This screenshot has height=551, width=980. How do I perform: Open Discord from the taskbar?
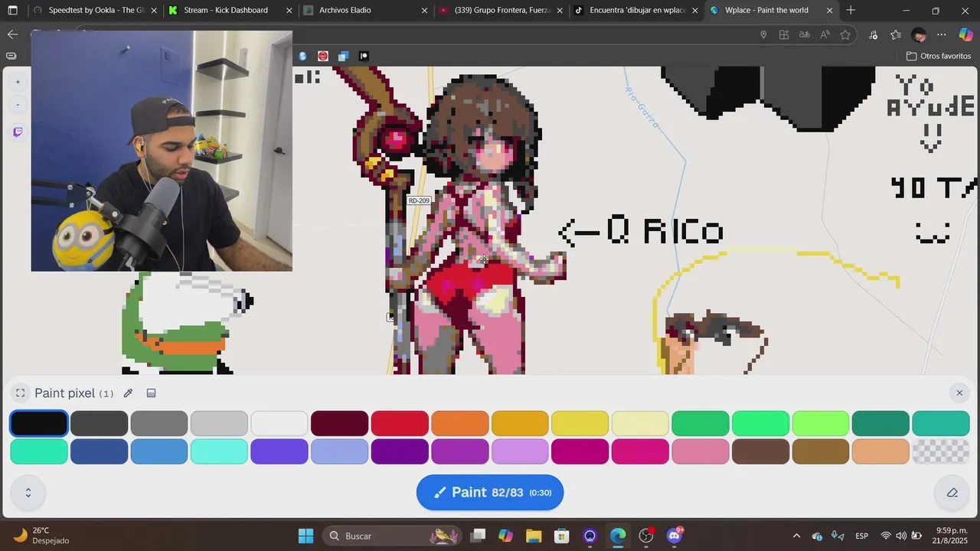[675, 536]
